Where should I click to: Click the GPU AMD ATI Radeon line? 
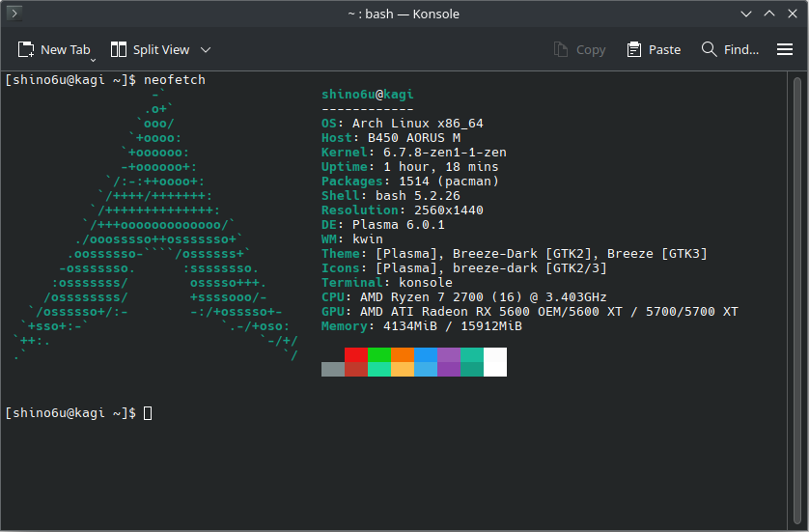pos(530,311)
